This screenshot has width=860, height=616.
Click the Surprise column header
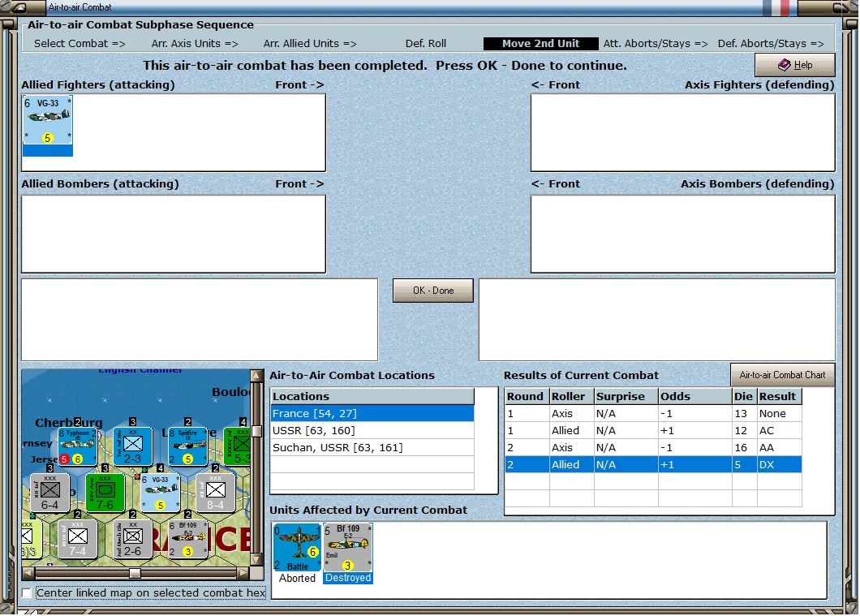coord(626,396)
